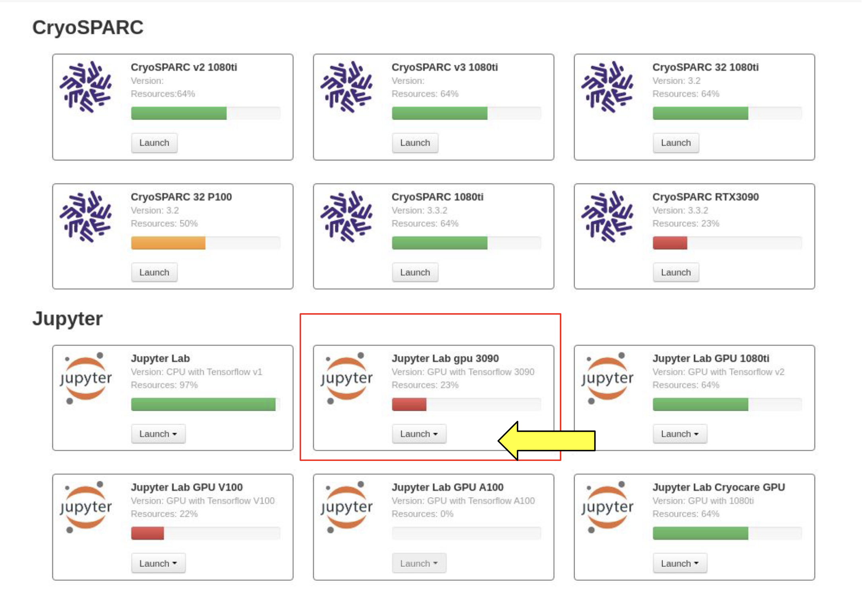The image size is (868, 592).
Task: Click the CryoSPARC RTX3090 logo icon
Action: pos(607,216)
